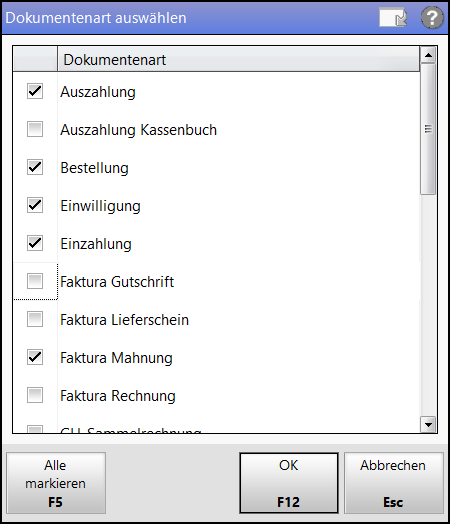
Task: Enable the Faktura Rechnung checkbox
Action: pyautogui.click(x=35, y=395)
